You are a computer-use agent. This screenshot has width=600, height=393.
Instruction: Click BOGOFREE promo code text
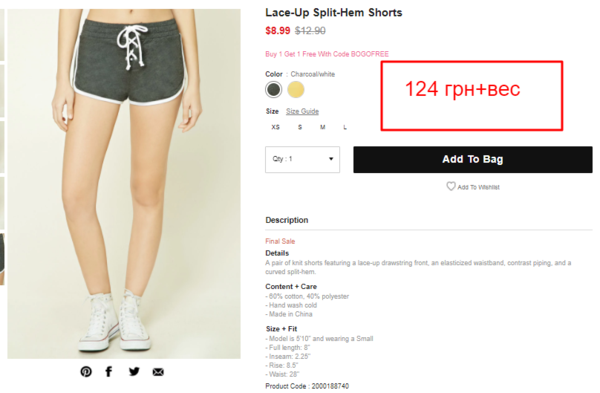click(370, 54)
